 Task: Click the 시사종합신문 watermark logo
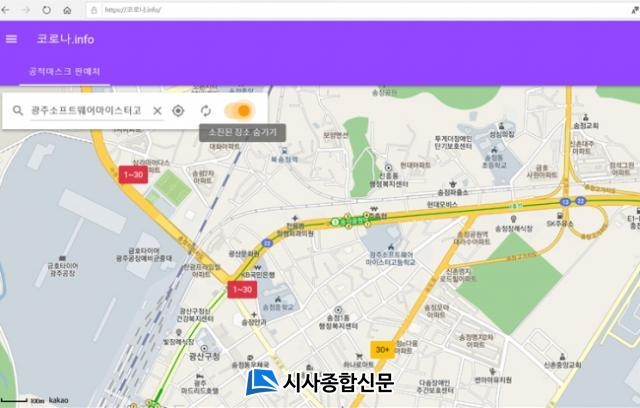tap(320, 382)
